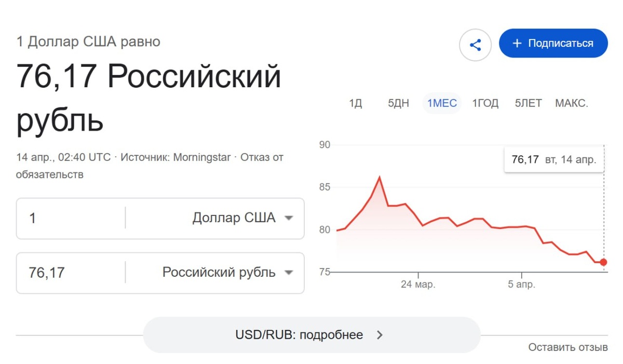Click chevron arrow next to подробнее

click(x=380, y=335)
